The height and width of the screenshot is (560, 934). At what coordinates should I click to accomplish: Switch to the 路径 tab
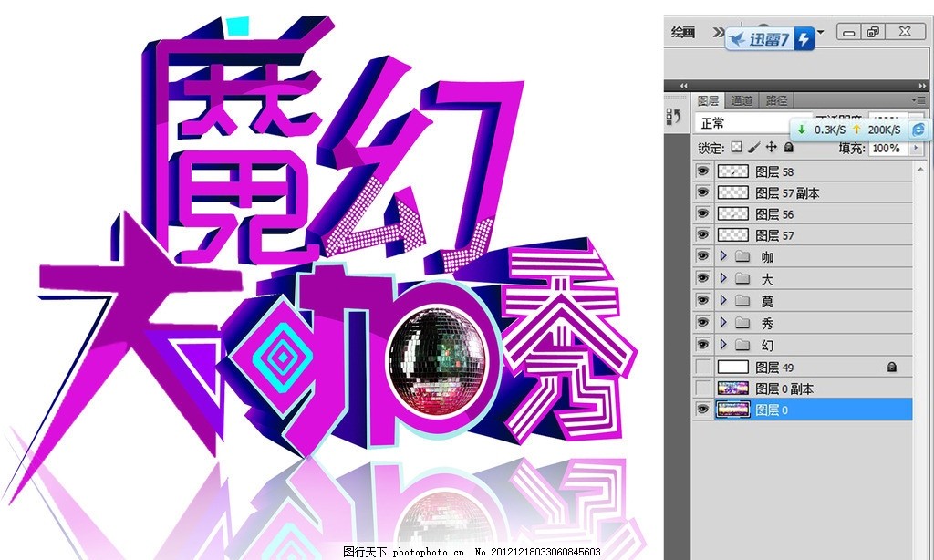click(x=776, y=100)
